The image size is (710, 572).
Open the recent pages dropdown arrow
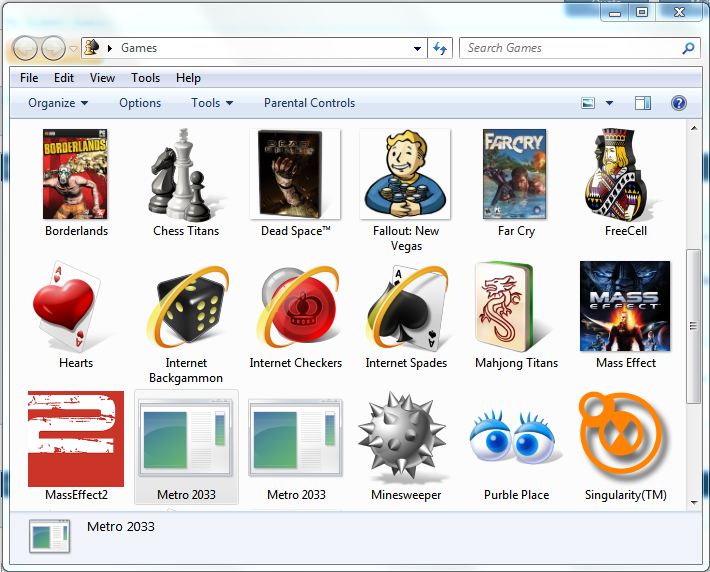click(73, 48)
